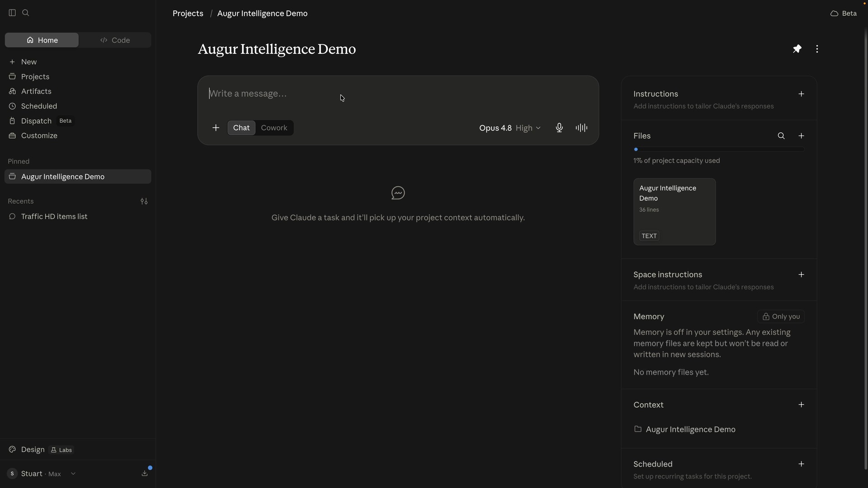Focus the Write a message field

coord(398,94)
